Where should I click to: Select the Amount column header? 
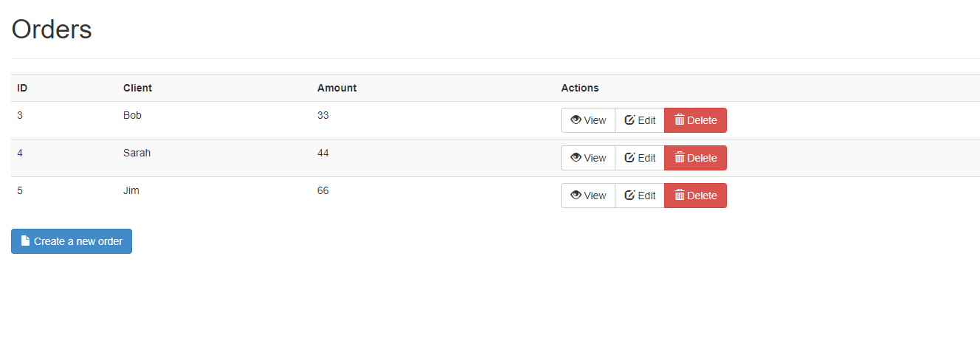(x=337, y=88)
